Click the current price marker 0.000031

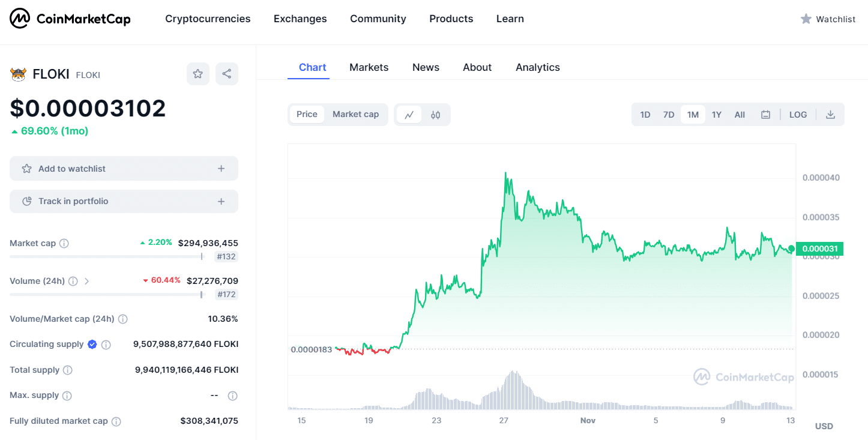pos(819,249)
